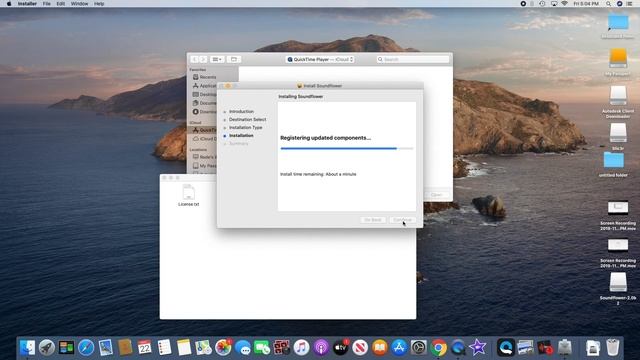Open FaceTime green icon in dock

(x=262, y=348)
